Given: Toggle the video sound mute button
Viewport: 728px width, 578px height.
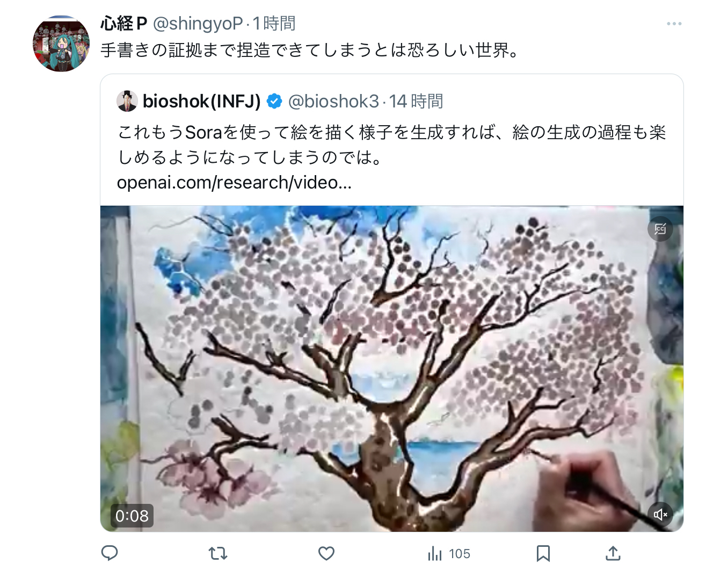Looking at the screenshot, I should [x=660, y=515].
